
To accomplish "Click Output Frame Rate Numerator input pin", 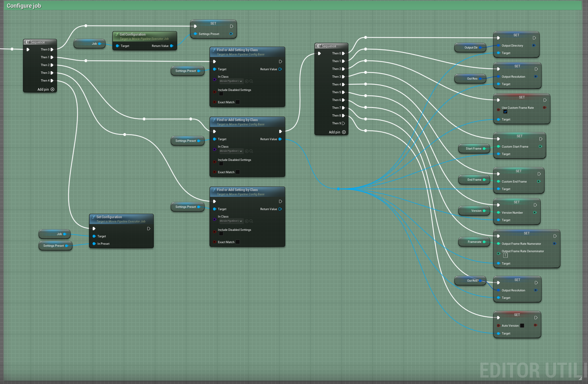I will pyautogui.click(x=499, y=244).
